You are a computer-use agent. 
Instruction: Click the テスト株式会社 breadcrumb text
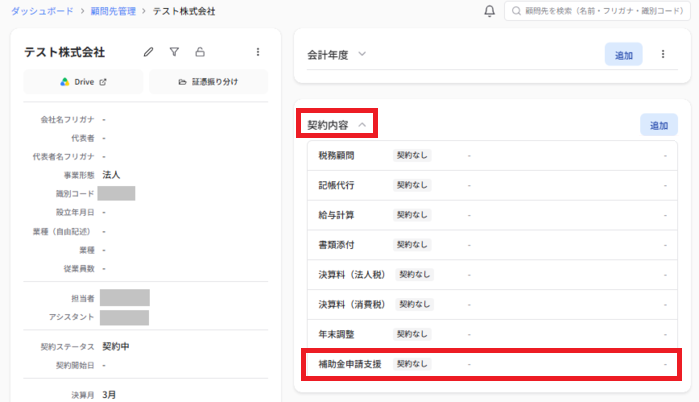pos(184,11)
